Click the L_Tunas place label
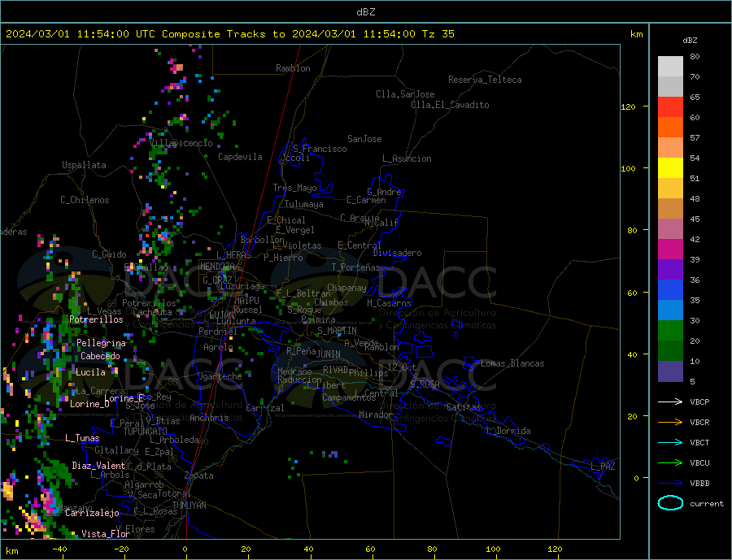The width and height of the screenshot is (732, 560). tap(82, 438)
